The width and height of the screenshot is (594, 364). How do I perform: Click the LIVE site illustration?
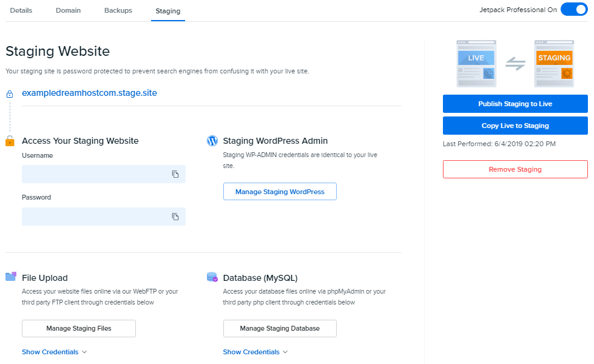click(x=476, y=64)
